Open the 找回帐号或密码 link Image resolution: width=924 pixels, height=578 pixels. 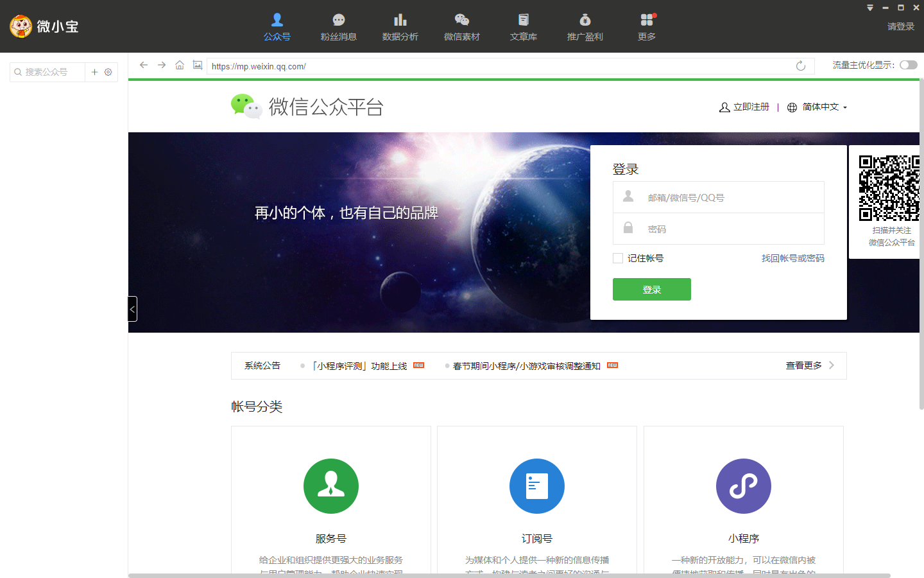tap(792, 258)
